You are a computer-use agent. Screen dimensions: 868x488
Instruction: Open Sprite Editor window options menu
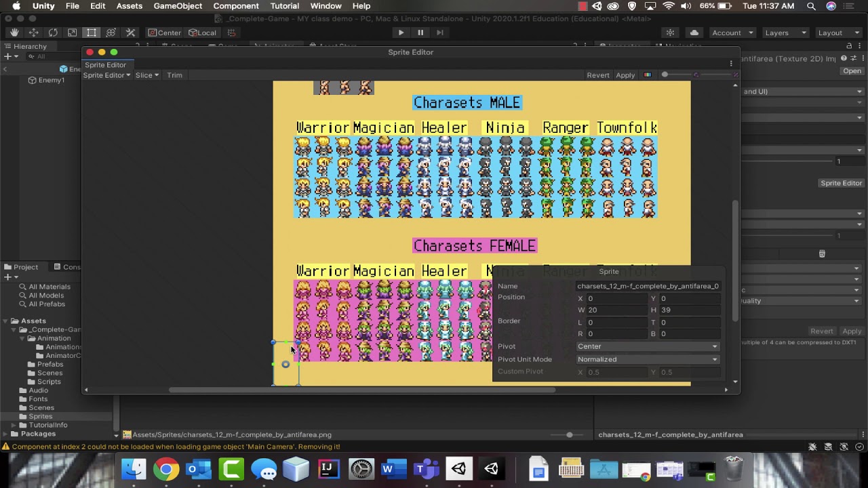(731, 64)
